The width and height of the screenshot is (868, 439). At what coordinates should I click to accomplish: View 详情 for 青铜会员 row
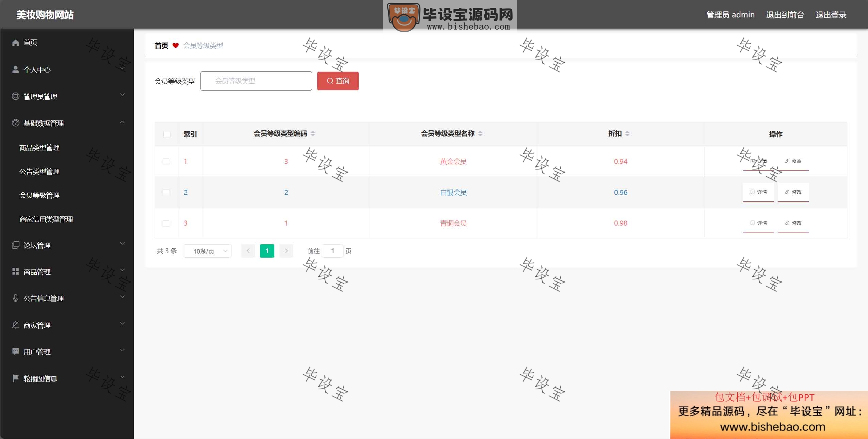point(758,223)
